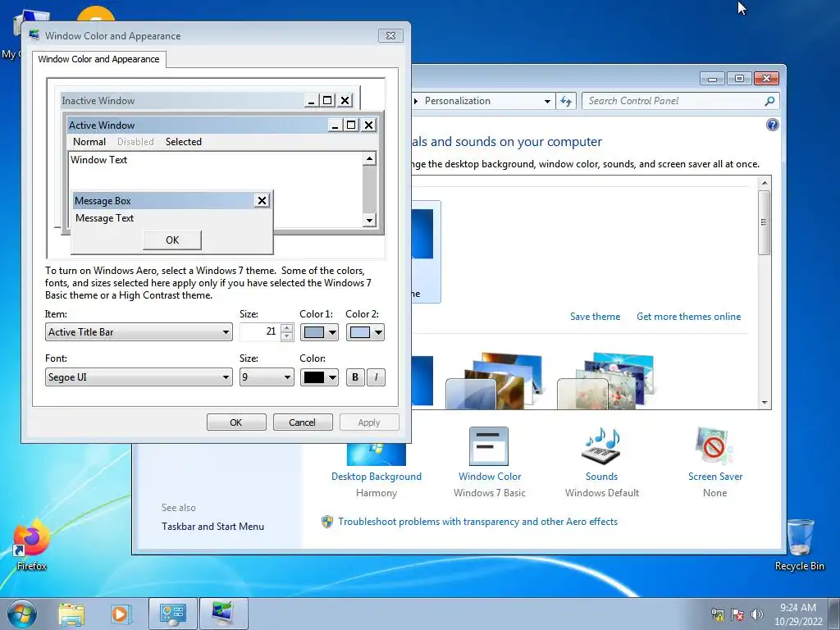Click the preview Active Window close button

[x=368, y=125]
